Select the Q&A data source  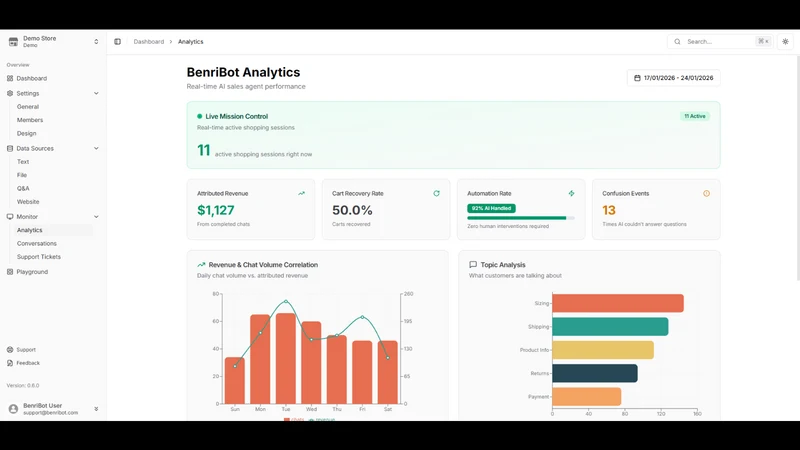pos(23,188)
